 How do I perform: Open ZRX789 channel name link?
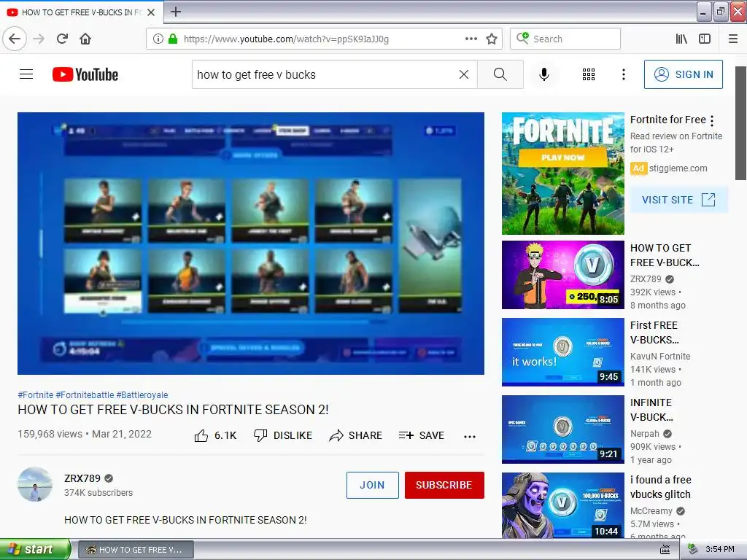tap(82, 478)
